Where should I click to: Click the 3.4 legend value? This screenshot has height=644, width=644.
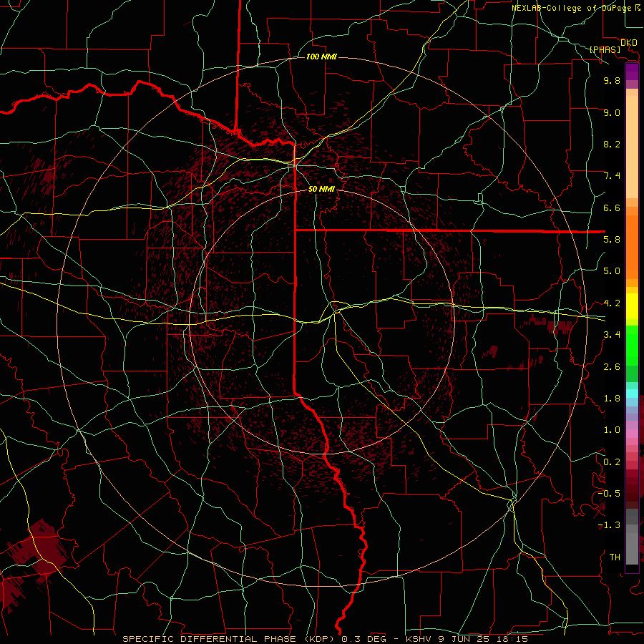pos(612,335)
